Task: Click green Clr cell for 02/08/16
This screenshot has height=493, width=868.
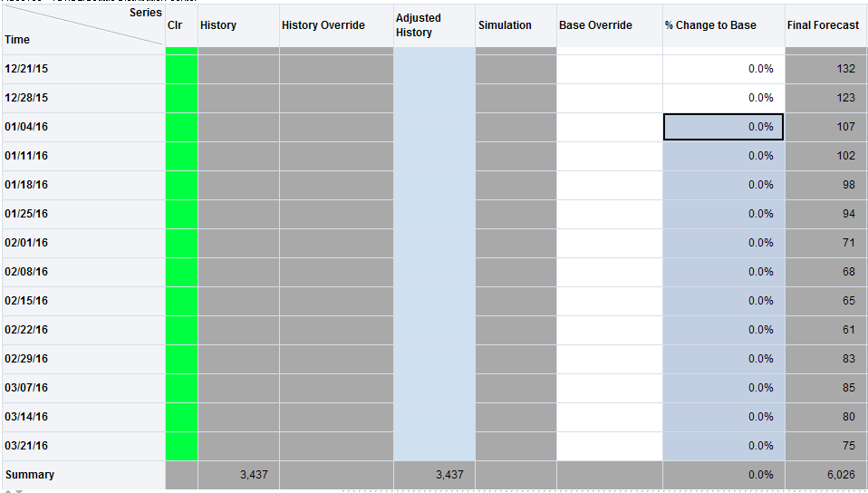Action: pyautogui.click(x=181, y=272)
